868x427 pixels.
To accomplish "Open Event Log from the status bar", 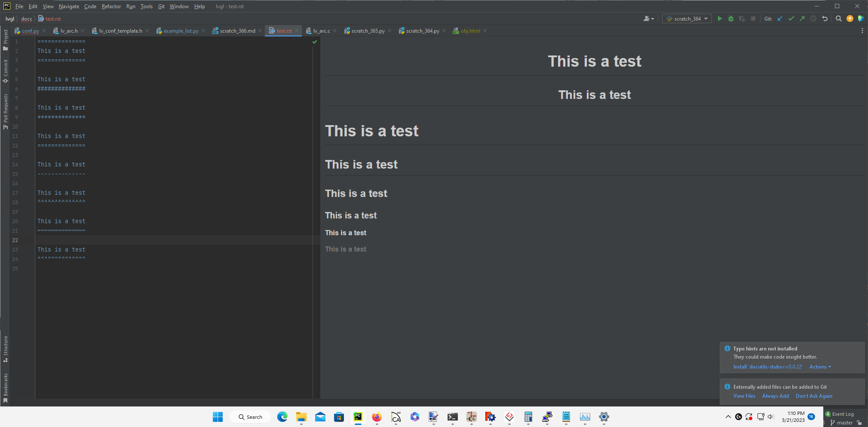I will (840, 414).
